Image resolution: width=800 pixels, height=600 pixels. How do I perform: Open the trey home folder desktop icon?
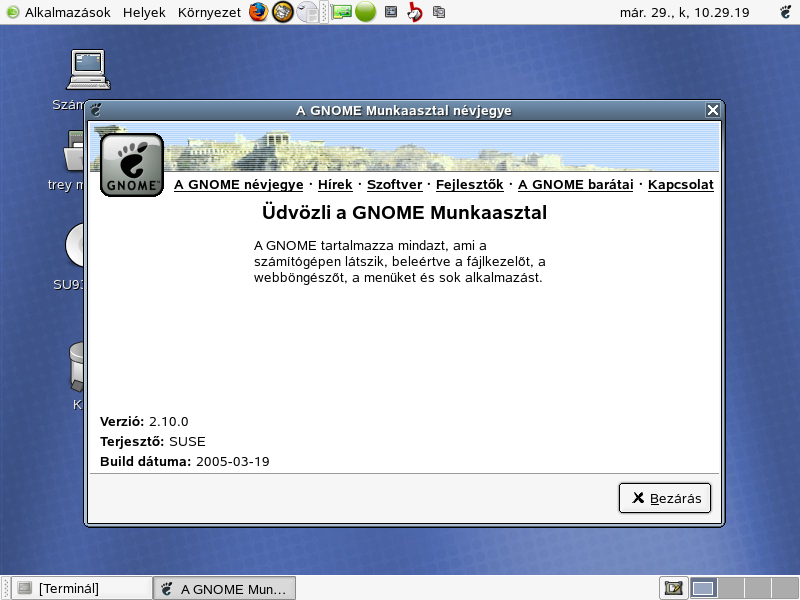coord(73,151)
